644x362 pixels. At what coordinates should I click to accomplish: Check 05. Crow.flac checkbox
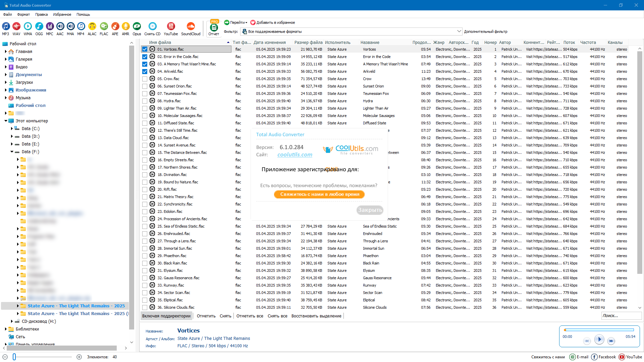click(145, 79)
